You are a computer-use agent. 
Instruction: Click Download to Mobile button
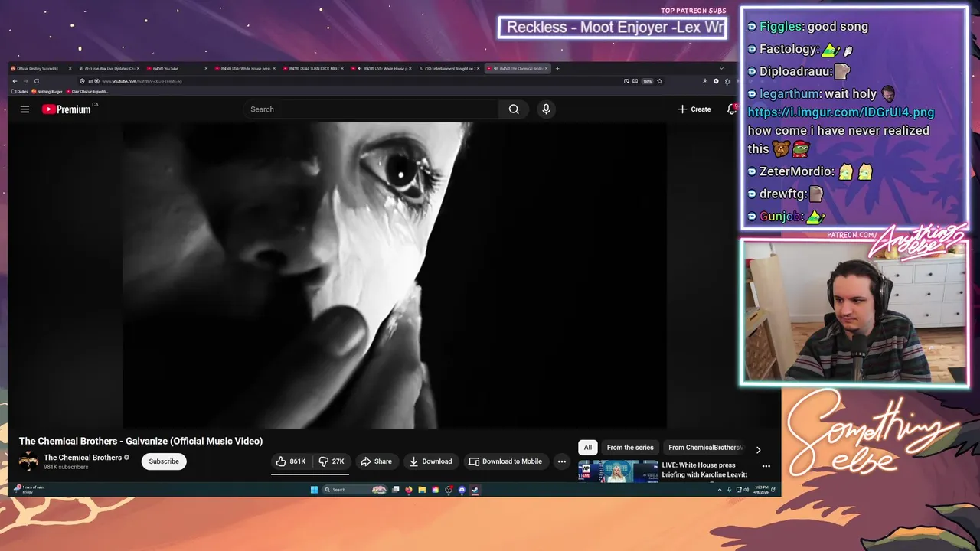[505, 461]
